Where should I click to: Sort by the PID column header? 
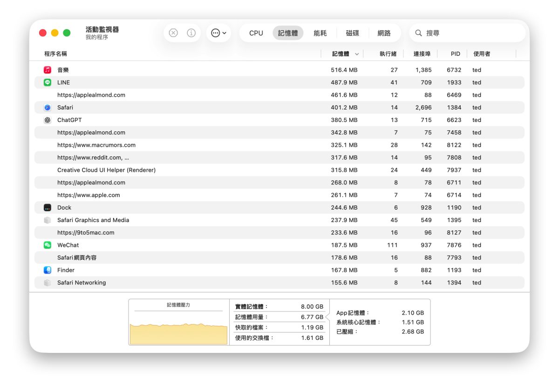(455, 54)
